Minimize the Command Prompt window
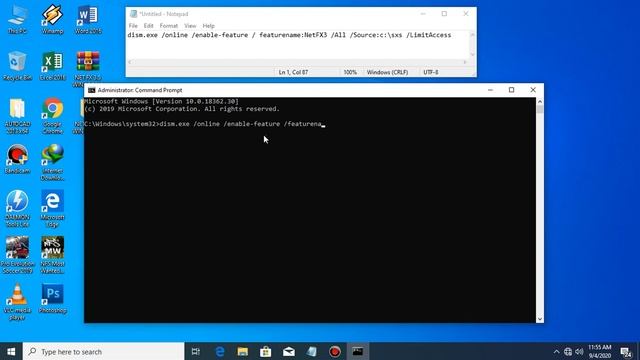The width and height of the screenshot is (640, 360). click(x=490, y=90)
